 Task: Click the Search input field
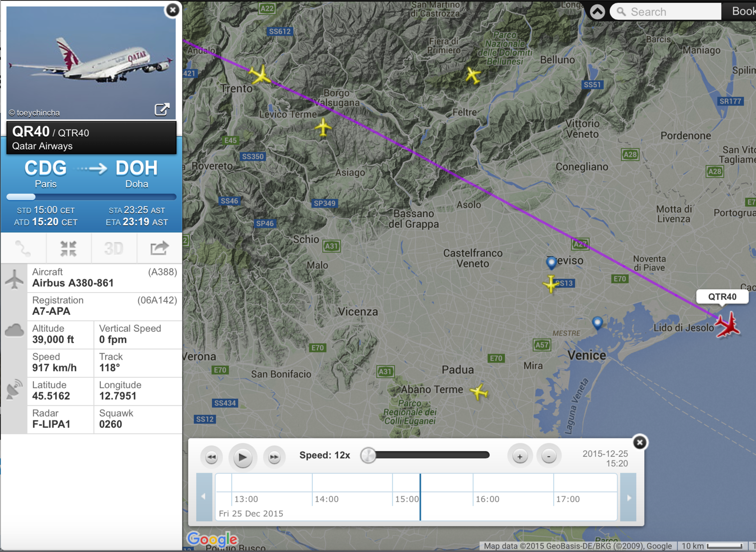click(x=666, y=11)
